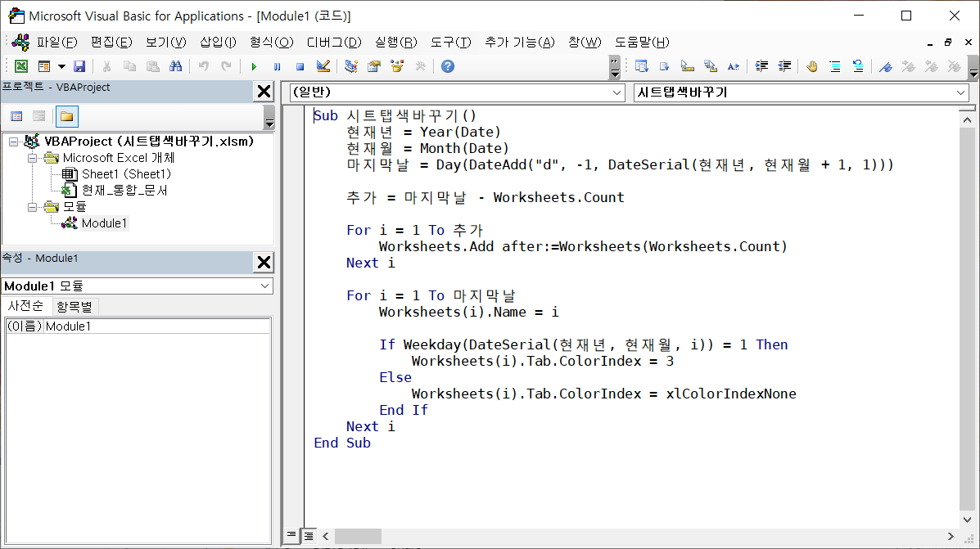Open the 삽입(I) menu

coord(218,43)
